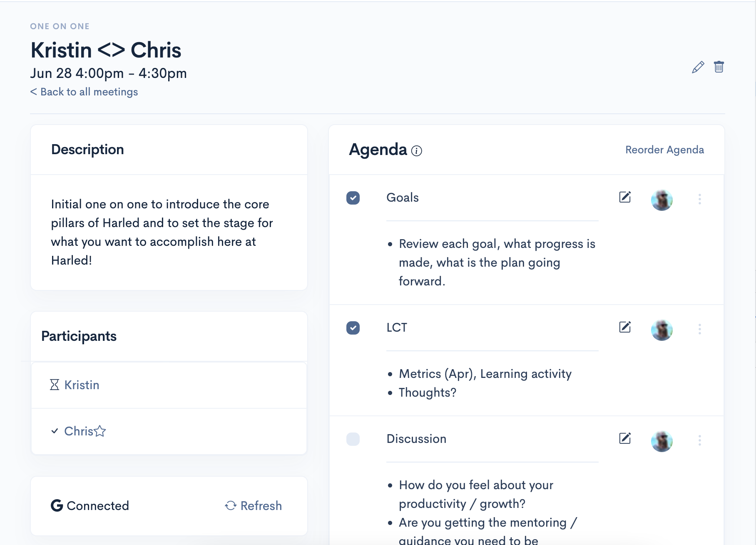Screen dimensions: 756x545
Task: Edit the Discussion agenda item notes
Action: coord(625,438)
